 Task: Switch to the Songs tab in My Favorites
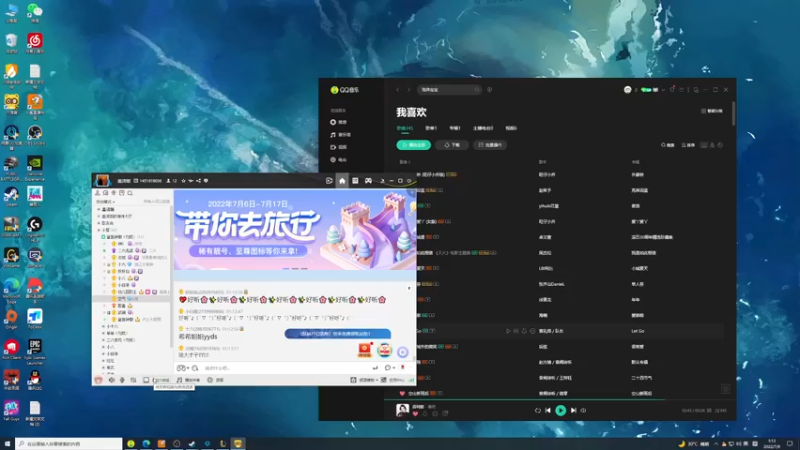[x=405, y=128]
